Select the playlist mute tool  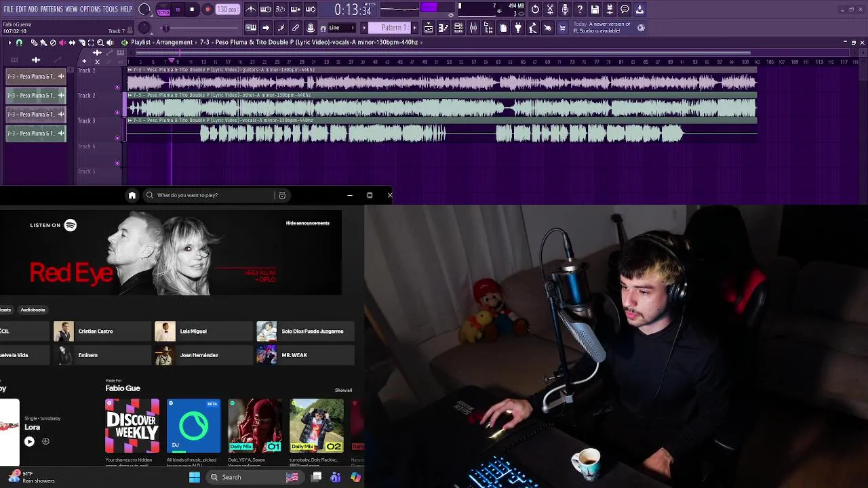tap(62, 43)
